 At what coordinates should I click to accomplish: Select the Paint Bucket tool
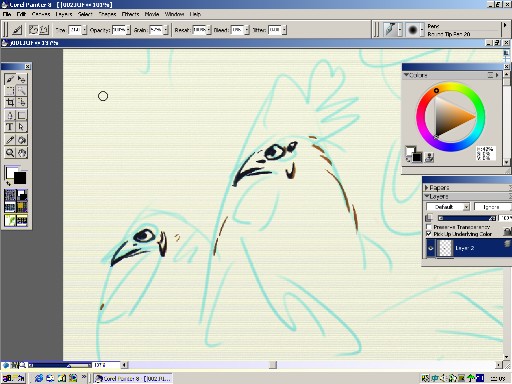pyautogui.click(x=22, y=140)
